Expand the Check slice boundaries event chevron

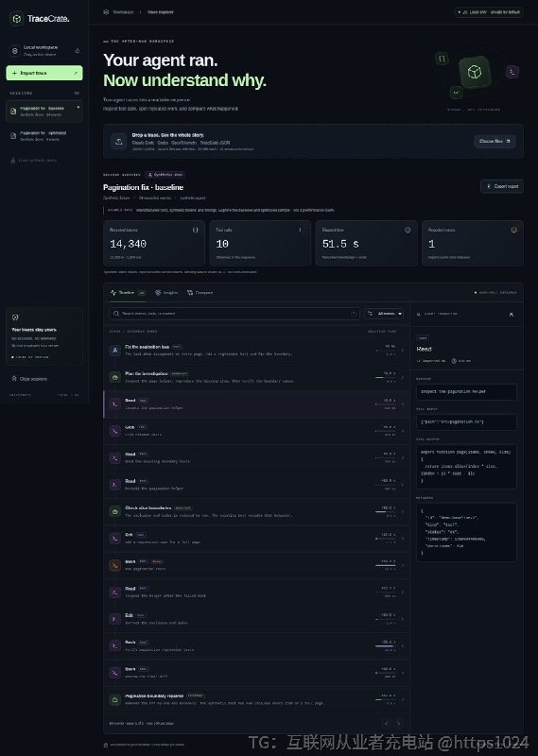point(403,511)
